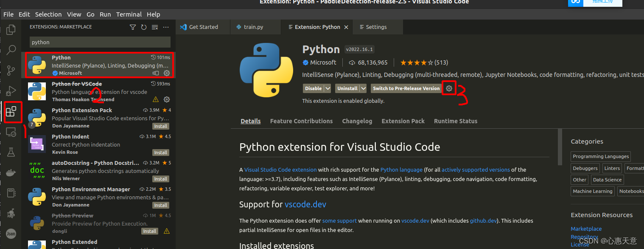This screenshot has height=249, width=644.
Task: Clear the extension search results
Action: (154, 27)
